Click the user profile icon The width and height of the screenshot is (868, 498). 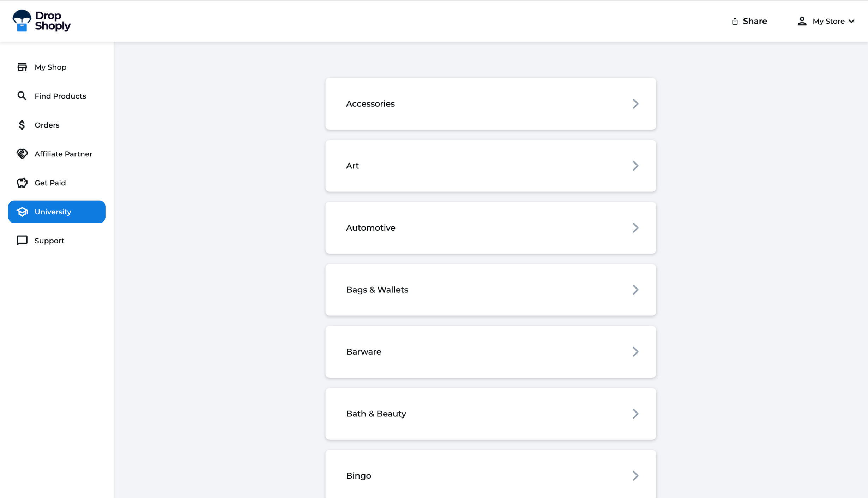click(802, 21)
